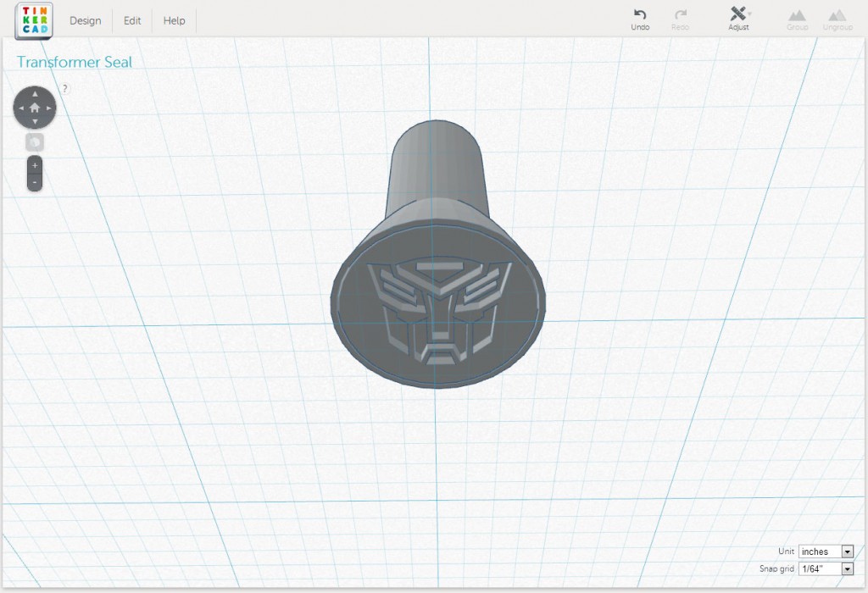Viewport: 868px width, 593px height.
Task: Open the Edit menu
Action: click(132, 20)
